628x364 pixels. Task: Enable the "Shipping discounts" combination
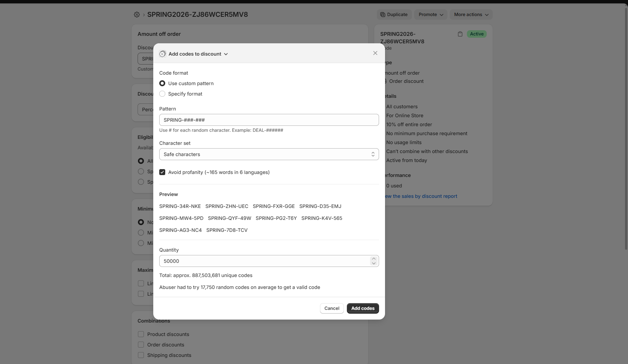coord(141,355)
